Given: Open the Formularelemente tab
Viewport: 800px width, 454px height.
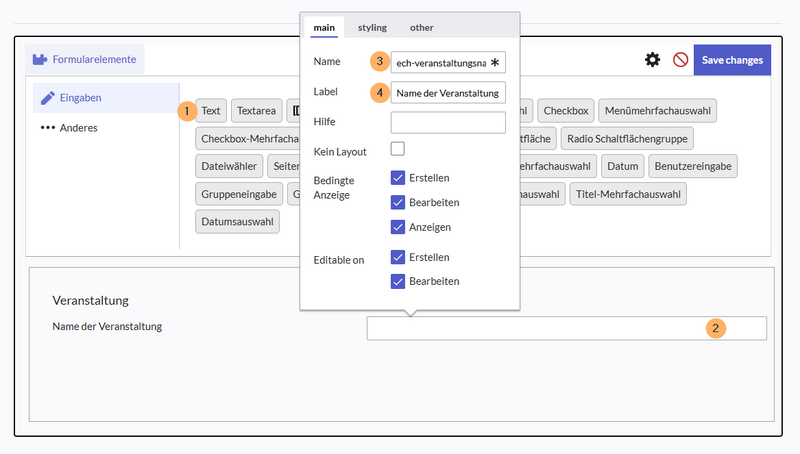Looking at the screenshot, I should point(85,59).
